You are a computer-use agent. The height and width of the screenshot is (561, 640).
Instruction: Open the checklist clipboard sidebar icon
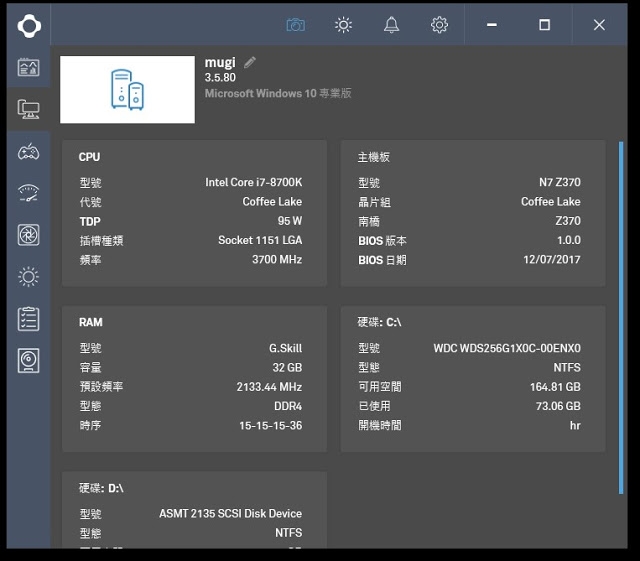pos(29,319)
